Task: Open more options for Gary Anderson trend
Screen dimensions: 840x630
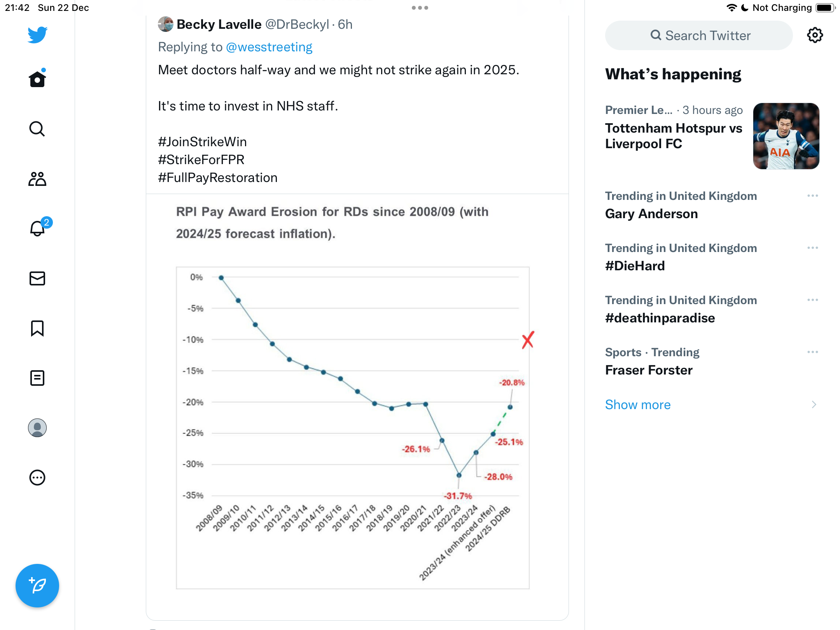Action: (812, 196)
